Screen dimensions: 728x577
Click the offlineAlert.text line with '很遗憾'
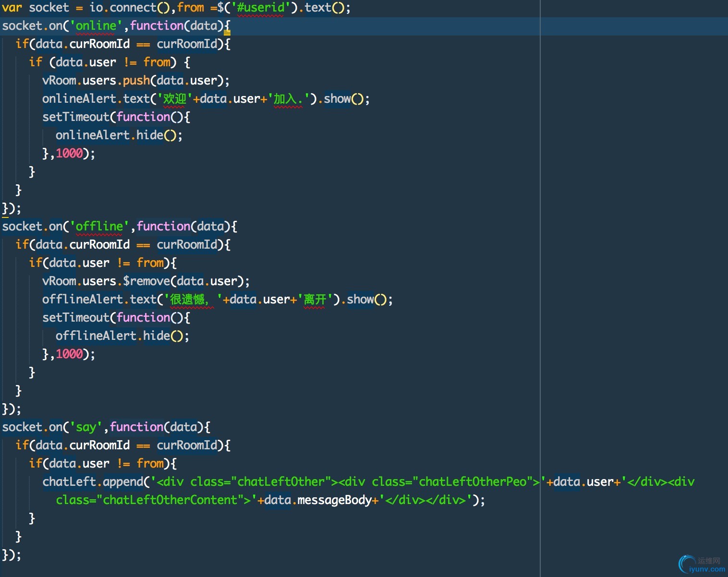(x=218, y=300)
